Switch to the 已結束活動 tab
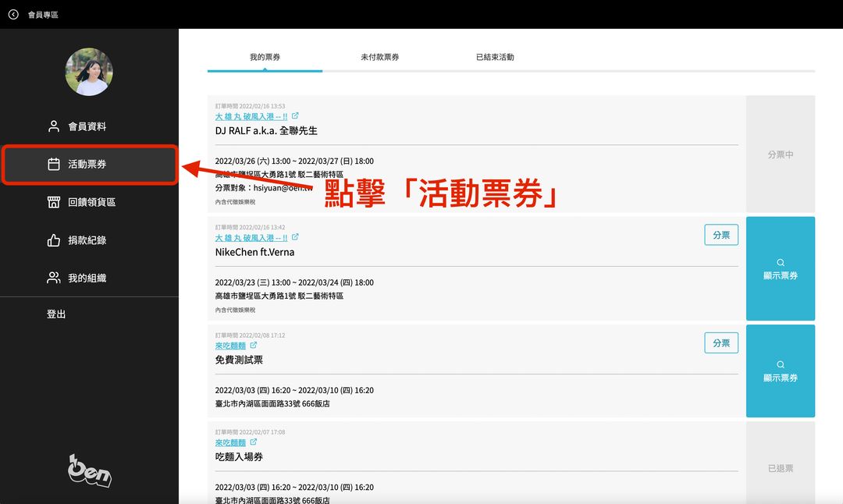 (x=495, y=57)
